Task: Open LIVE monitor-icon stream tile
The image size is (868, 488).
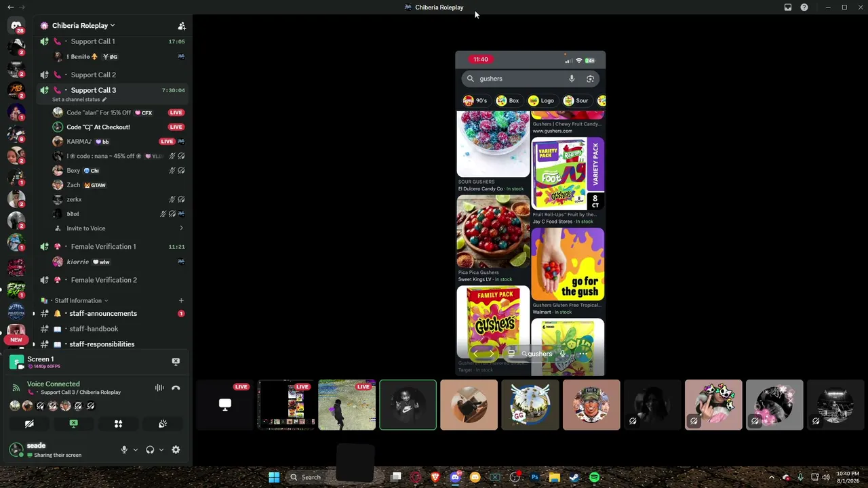Action: point(224,405)
